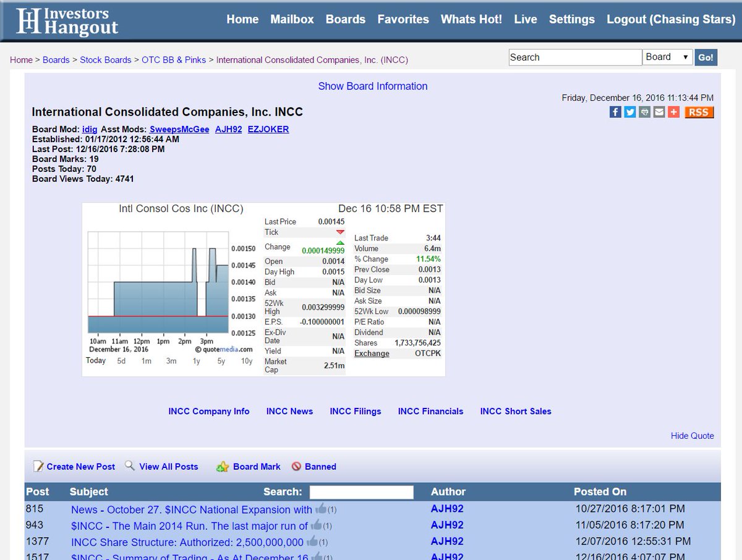Click the top Search input field
742x560 pixels.
(576, 57)
